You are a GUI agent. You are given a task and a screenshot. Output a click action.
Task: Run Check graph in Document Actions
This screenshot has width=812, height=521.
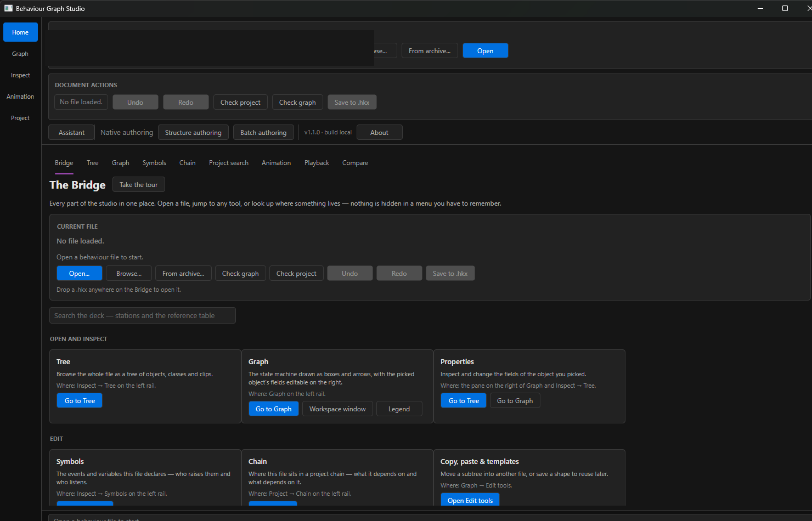(297, 103)
